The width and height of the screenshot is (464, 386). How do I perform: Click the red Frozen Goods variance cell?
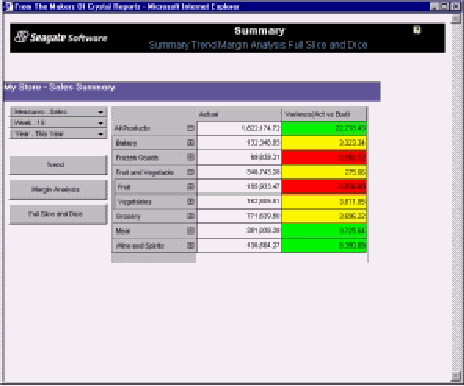coord(324,157)
